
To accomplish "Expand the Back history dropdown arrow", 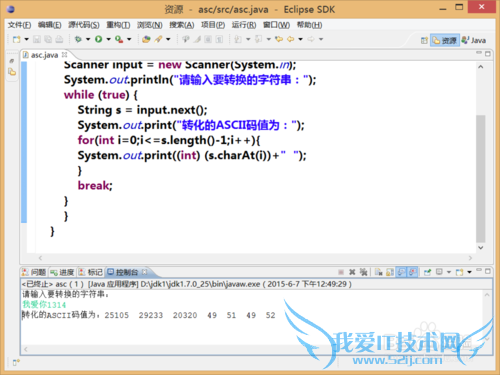I will click(300, 39).
